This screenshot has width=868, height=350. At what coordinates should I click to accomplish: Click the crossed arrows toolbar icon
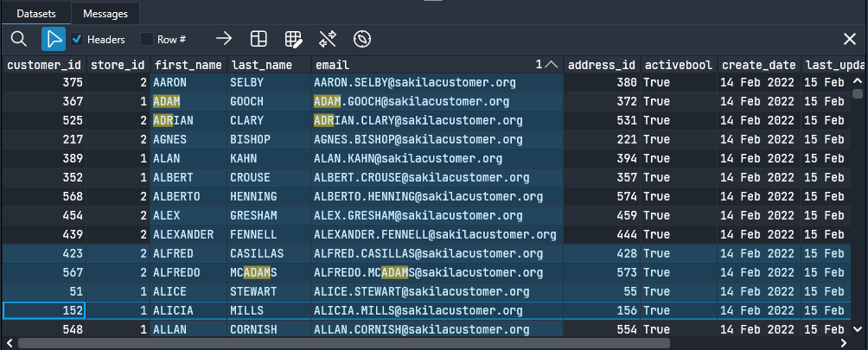coord(328,39)
